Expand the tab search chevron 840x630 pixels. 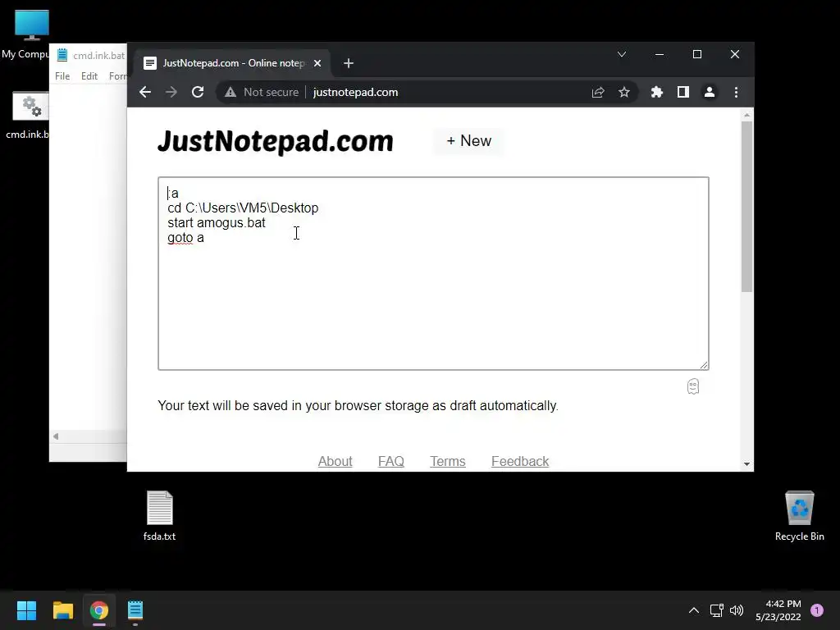click(622, 54)
